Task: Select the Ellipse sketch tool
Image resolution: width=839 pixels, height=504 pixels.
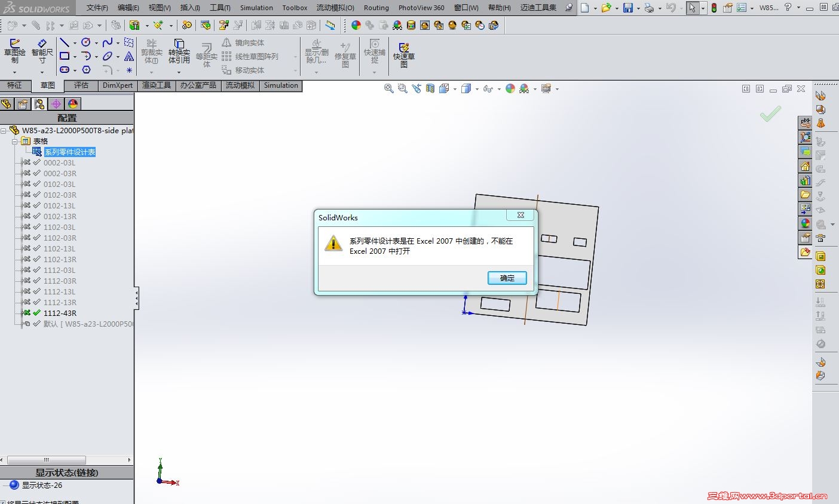Action: [x=108, y=56]
